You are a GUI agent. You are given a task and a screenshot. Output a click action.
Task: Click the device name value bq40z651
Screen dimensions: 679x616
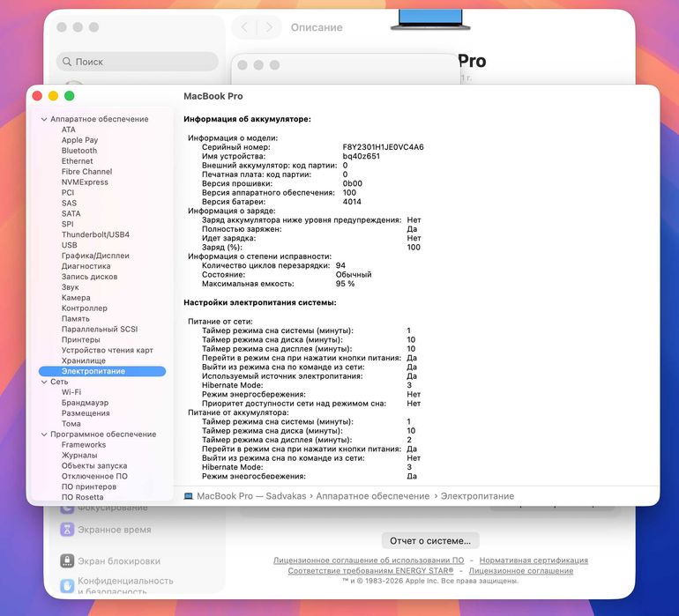[361, 156]
